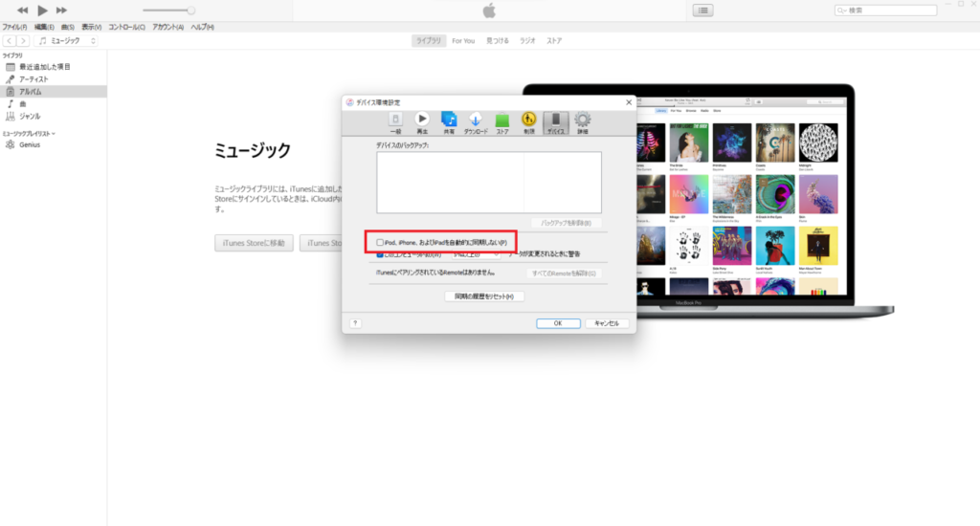Open the ヘルプ(H) menu
This screenshot has width=980, height=526.
coord(203,27)
